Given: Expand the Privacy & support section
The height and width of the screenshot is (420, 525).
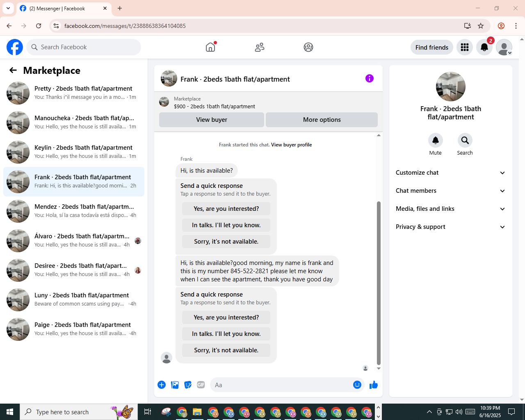Looking at the screenshot, I should click(451, 227).
